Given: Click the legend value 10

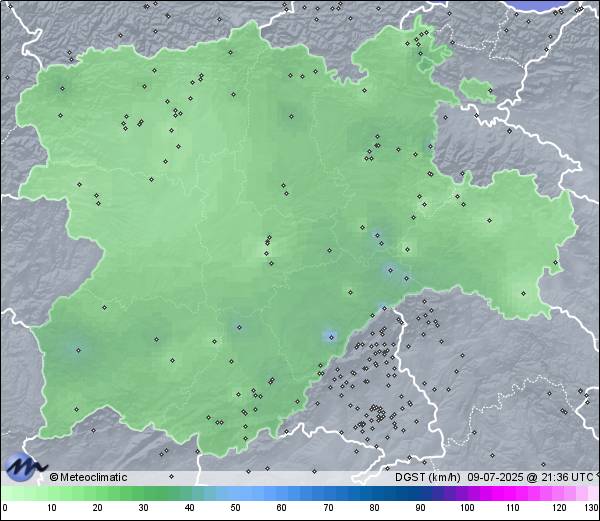Looking at the screenshot, I should (51, 508).
